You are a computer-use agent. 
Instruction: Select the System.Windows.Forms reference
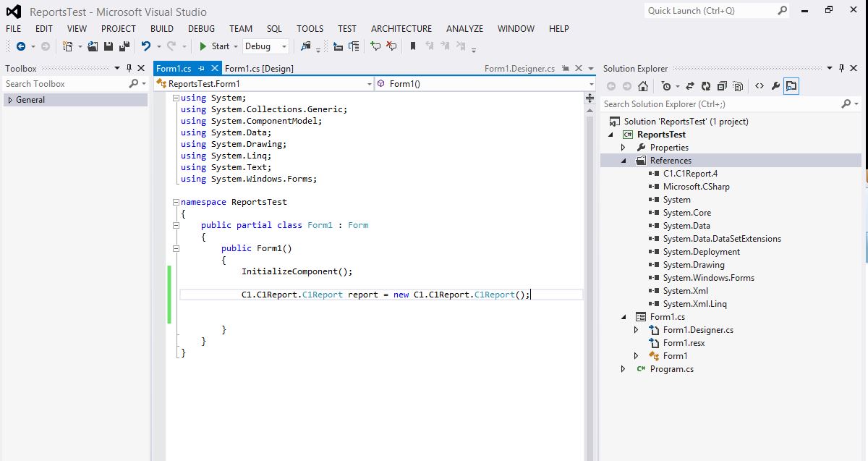coord(708,278)
